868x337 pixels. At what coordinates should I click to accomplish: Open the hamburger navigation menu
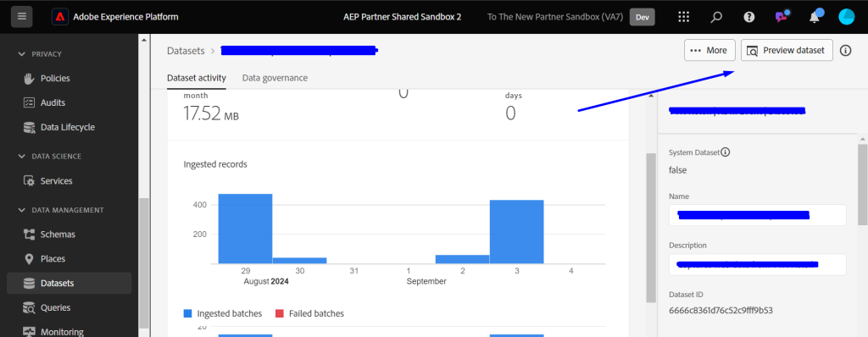[21, 16]
